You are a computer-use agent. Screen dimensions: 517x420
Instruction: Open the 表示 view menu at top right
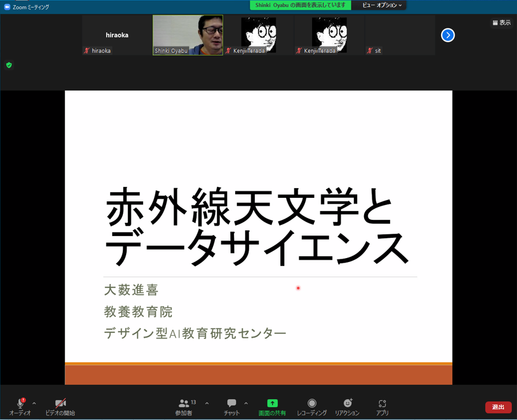point(501,21)
